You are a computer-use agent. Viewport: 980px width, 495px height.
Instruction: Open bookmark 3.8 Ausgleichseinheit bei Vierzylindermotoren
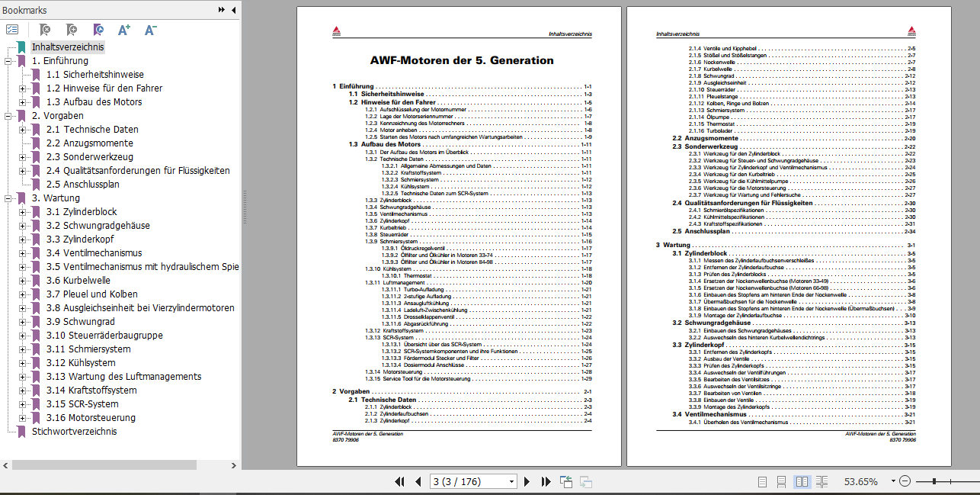click(140, 308)
